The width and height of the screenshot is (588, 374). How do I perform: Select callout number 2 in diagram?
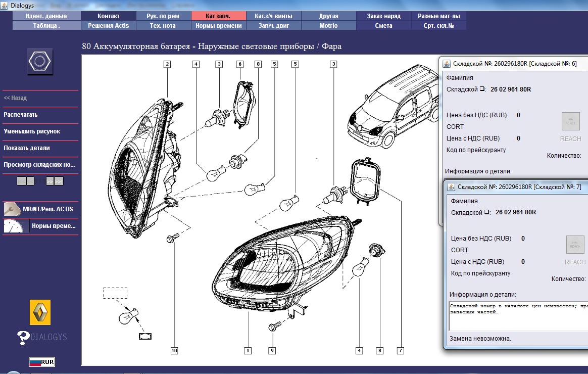pos(167,64)
